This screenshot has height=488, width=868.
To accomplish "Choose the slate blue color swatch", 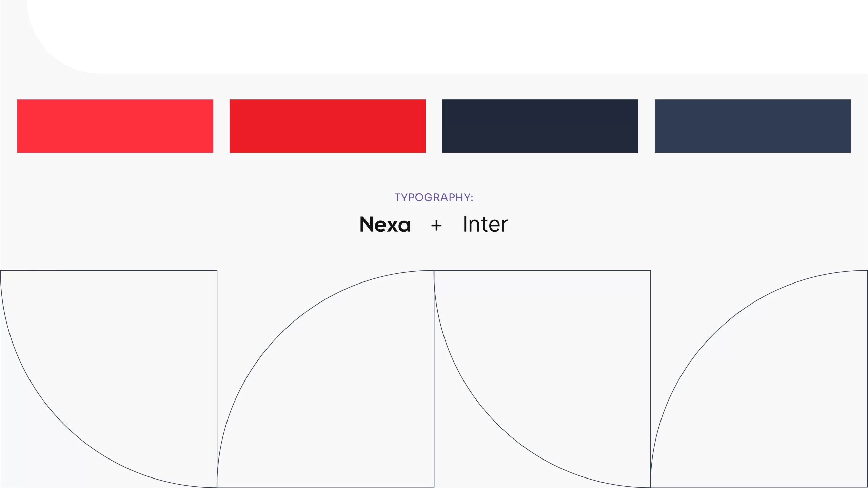I will click(x=752, y=126).
